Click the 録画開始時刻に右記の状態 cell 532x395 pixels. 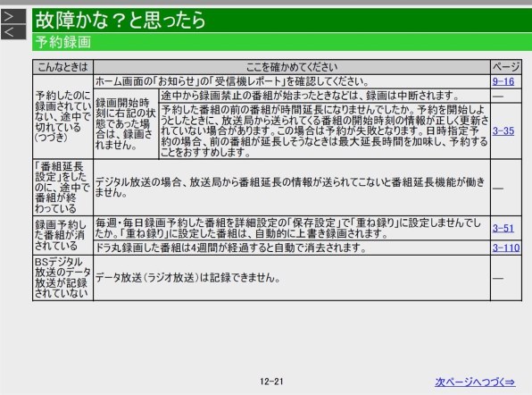126,124
